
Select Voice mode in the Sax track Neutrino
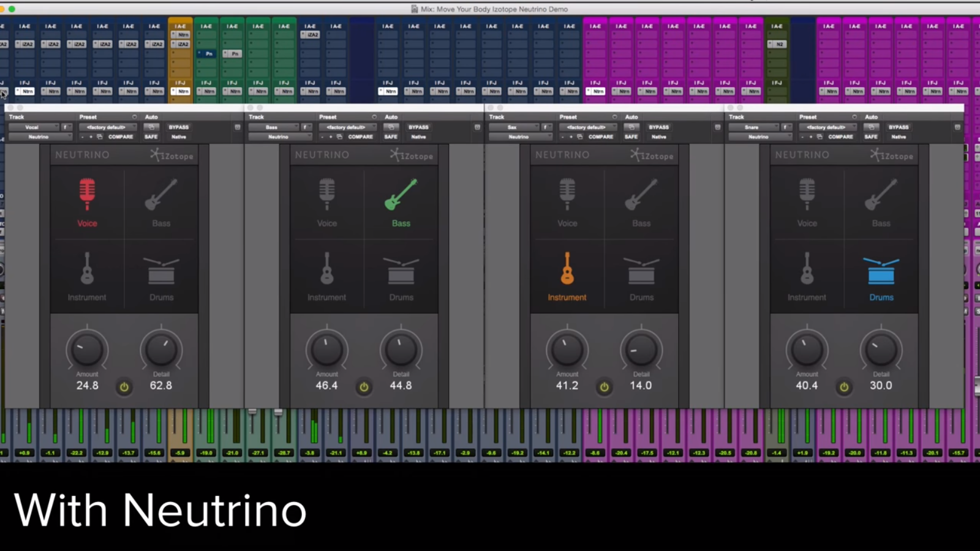[x=567, y=203]
